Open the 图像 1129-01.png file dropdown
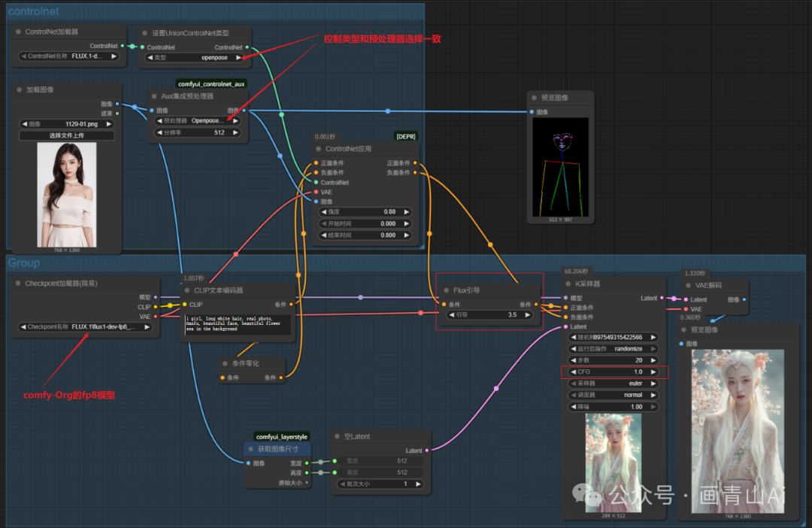812x528 pixels. point(67,124)
